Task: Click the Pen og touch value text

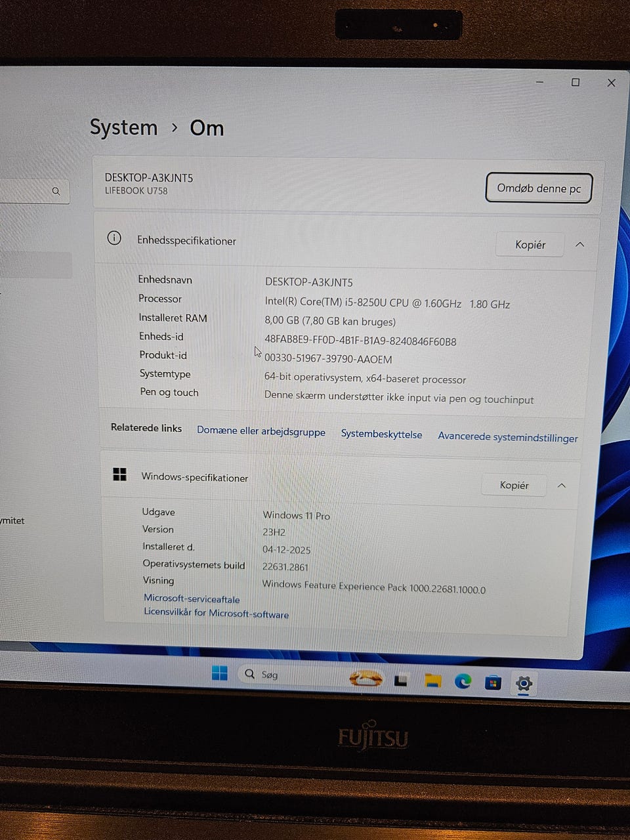Action: coord(399,398)
